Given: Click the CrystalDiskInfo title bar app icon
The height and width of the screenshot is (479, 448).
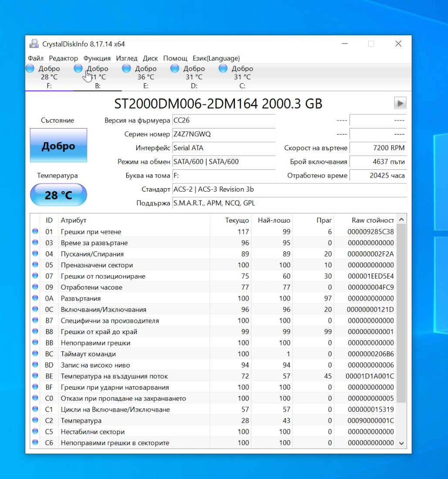Looking at the screenshot, I should tap(34, 44).
